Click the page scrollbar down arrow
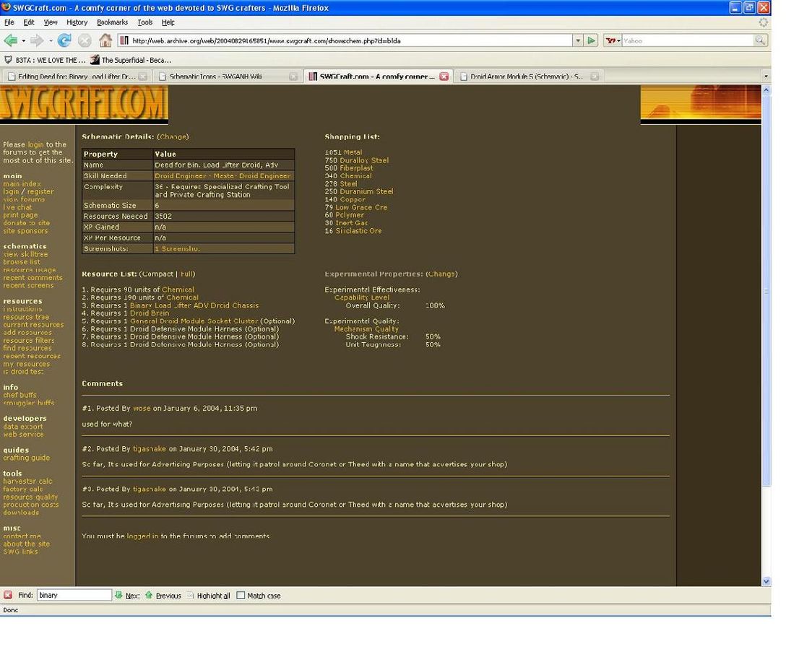Image resolution: width=812 pixels, height=649 pixels. coord(766,581)
